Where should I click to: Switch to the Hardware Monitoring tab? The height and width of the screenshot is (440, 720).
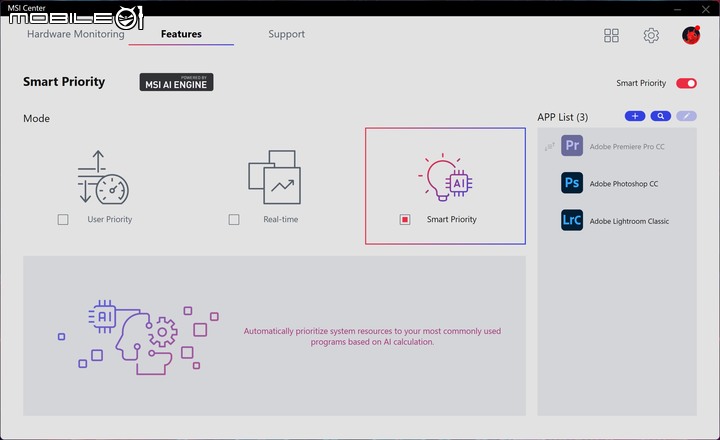coord(76,34)
